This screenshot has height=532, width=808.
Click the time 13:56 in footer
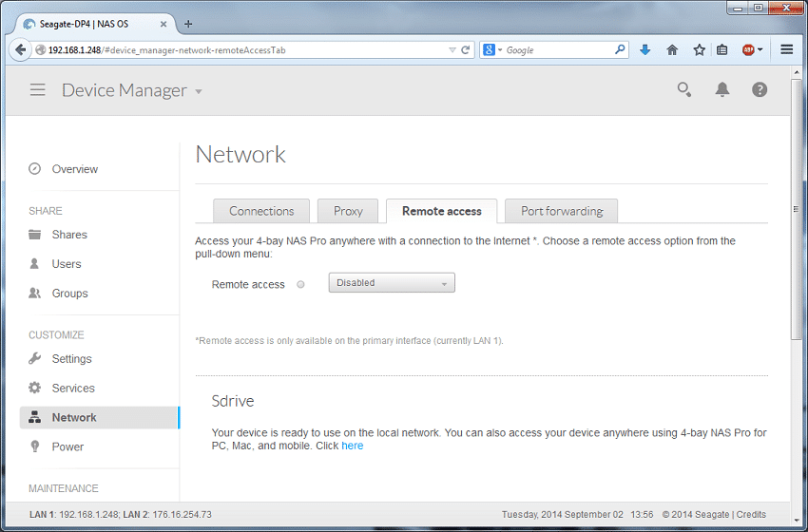[642, 515]
